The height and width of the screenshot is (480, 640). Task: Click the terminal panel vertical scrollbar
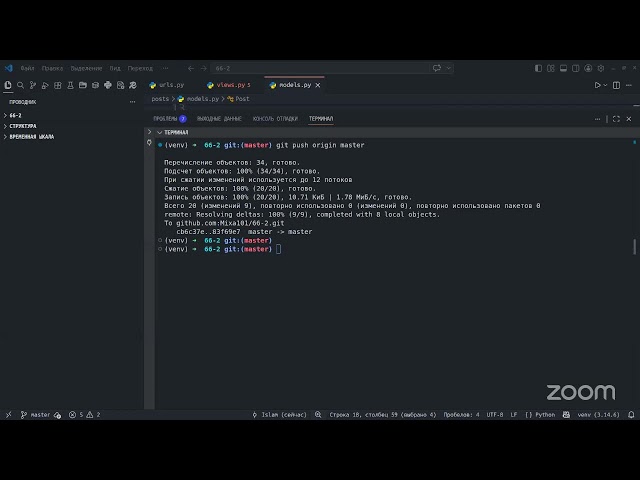635,247
